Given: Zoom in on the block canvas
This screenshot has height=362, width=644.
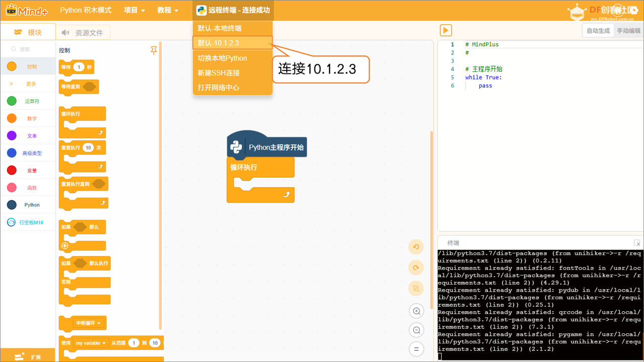Looking at the screenshot, I should tap(416, 311).
